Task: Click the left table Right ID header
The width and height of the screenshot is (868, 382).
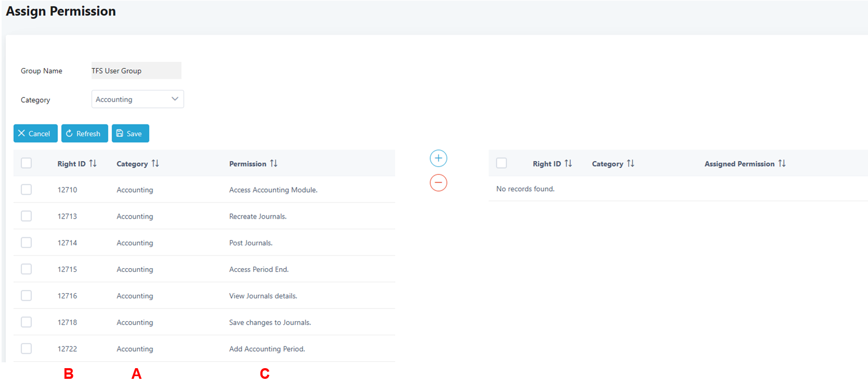Action: (x=71, y=164)
